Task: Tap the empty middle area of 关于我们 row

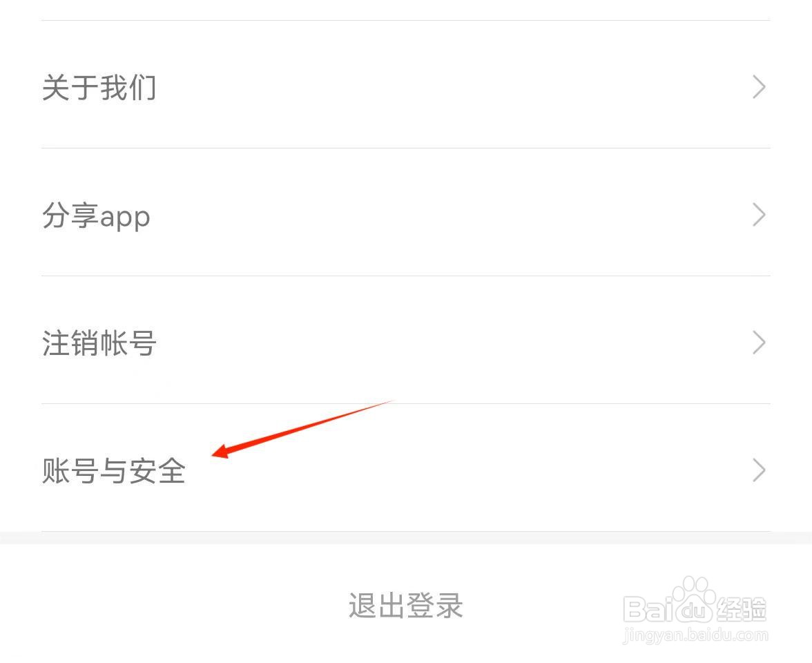Action: [450, 85]
